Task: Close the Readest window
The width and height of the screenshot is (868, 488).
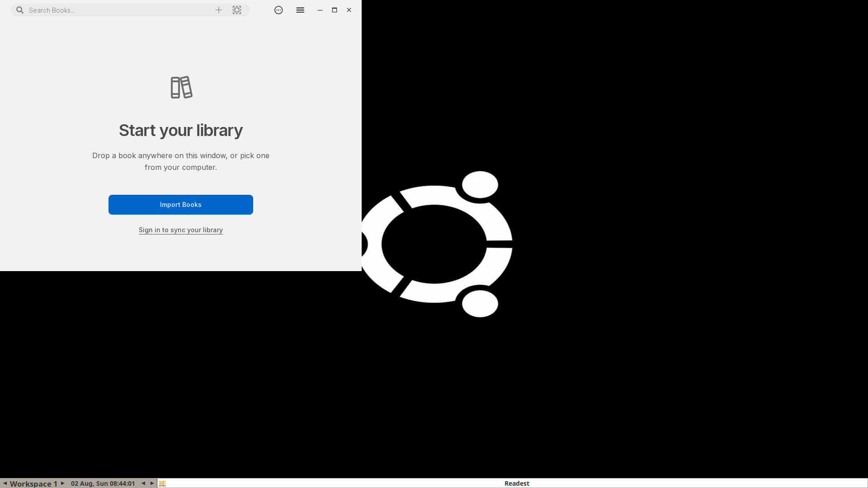Action: 349,10
